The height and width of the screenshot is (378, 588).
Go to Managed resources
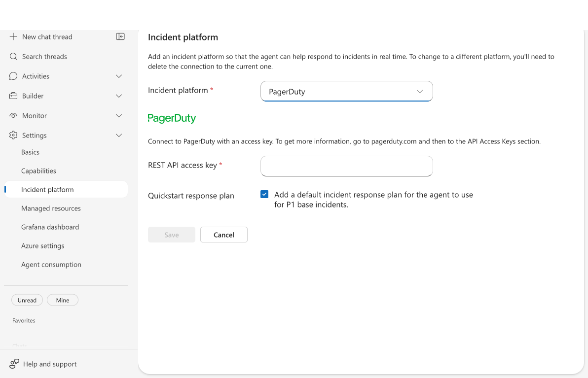[x=51, y=208]
